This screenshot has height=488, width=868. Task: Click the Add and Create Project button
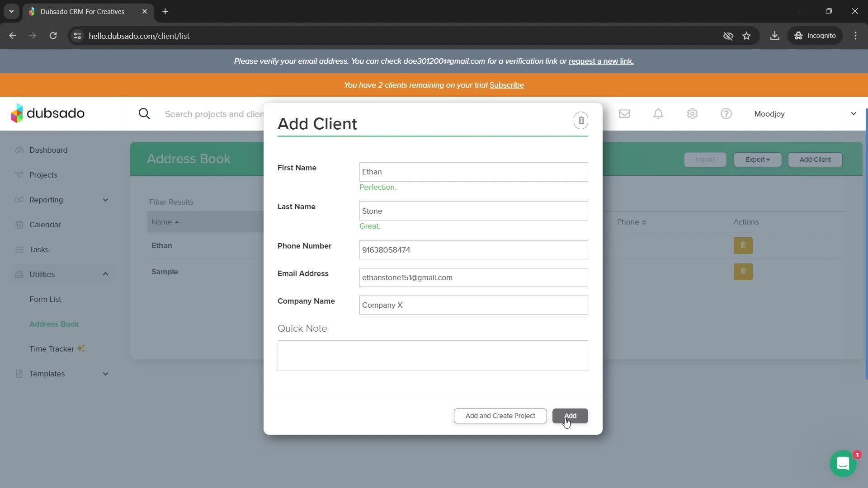pyautogui.click(x=500, y=416)
